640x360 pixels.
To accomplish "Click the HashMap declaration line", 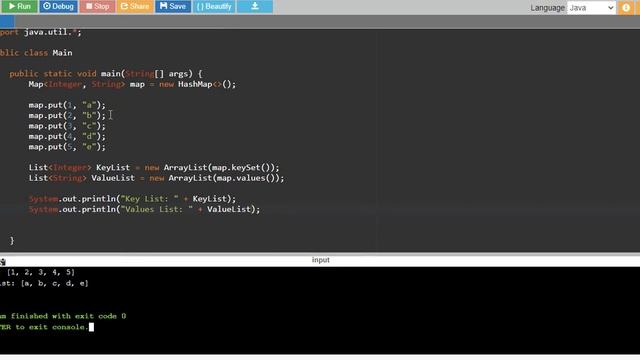I will [132, 84].
